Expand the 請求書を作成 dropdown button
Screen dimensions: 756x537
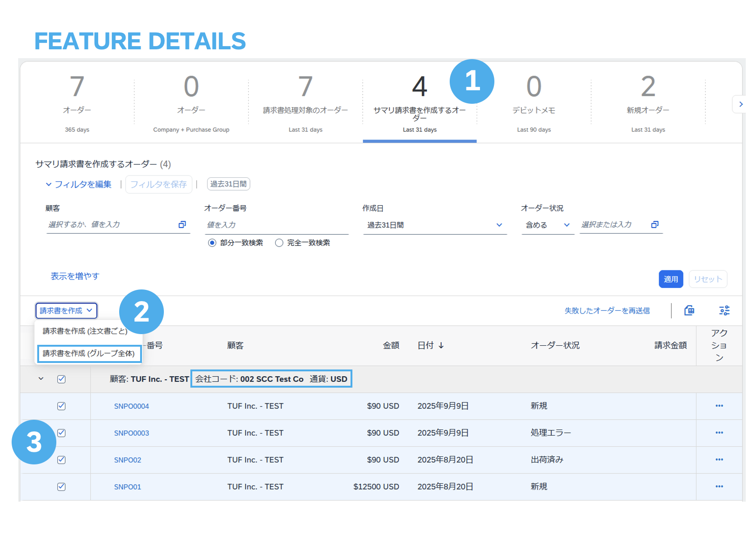[x=66, y=310]
